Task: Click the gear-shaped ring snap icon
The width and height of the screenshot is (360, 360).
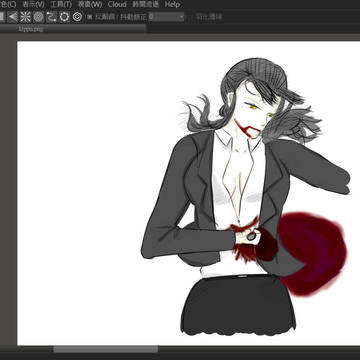Action: point(64,17)
